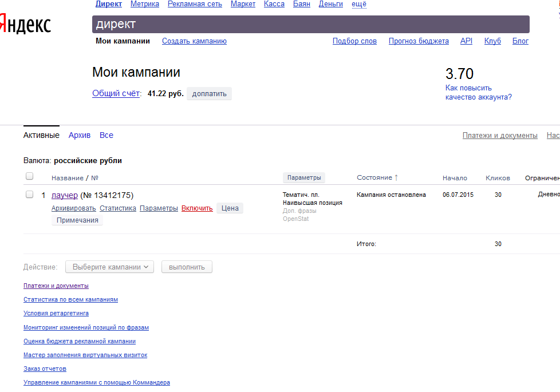Select the Мои кампании menu item
The height and width of the screenshot is (392, 560).
[123, 41]
